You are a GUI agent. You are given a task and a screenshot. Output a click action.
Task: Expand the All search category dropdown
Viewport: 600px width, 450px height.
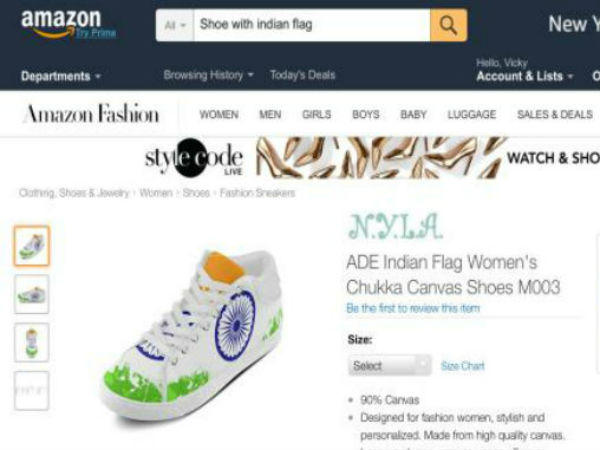[175, 25]
